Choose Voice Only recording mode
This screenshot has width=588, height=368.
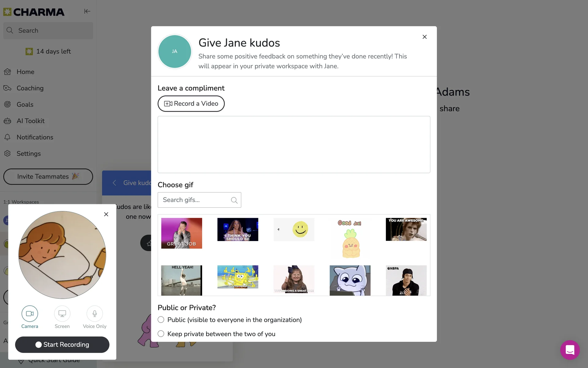(95, 313)
